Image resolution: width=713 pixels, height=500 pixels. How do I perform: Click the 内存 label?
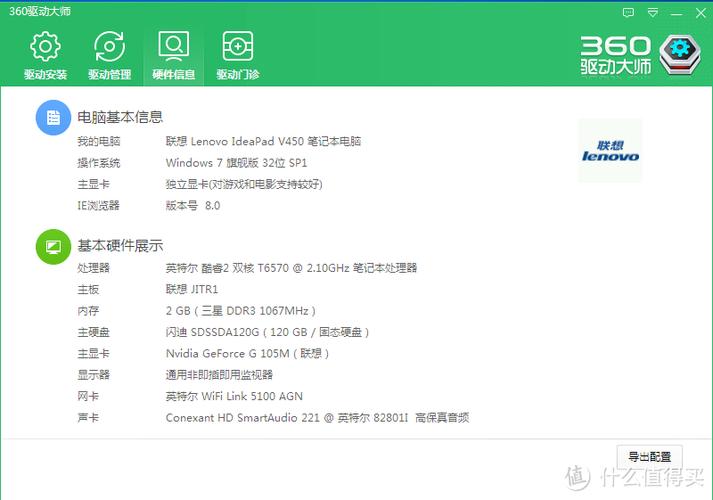pos(88,311)
